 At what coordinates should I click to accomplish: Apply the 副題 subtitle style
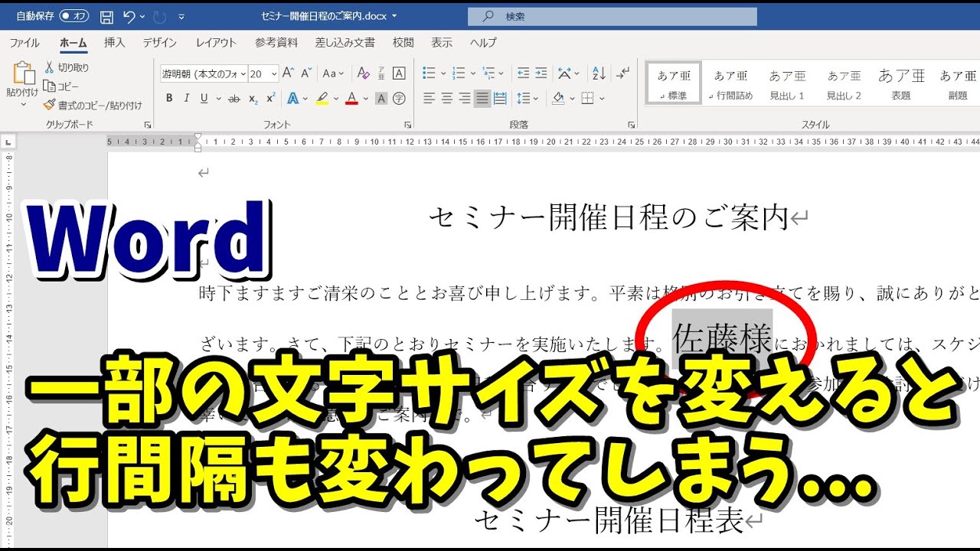point(958,83)
